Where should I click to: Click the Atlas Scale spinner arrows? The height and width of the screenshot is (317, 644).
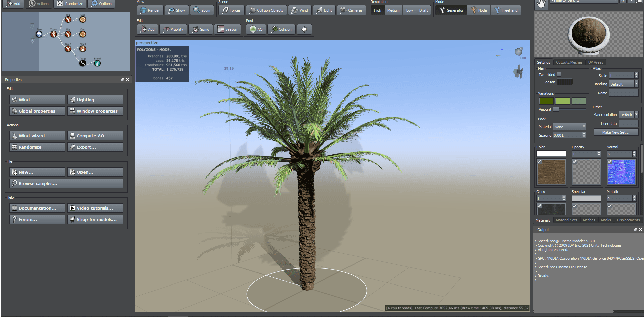tap(636, 76)
